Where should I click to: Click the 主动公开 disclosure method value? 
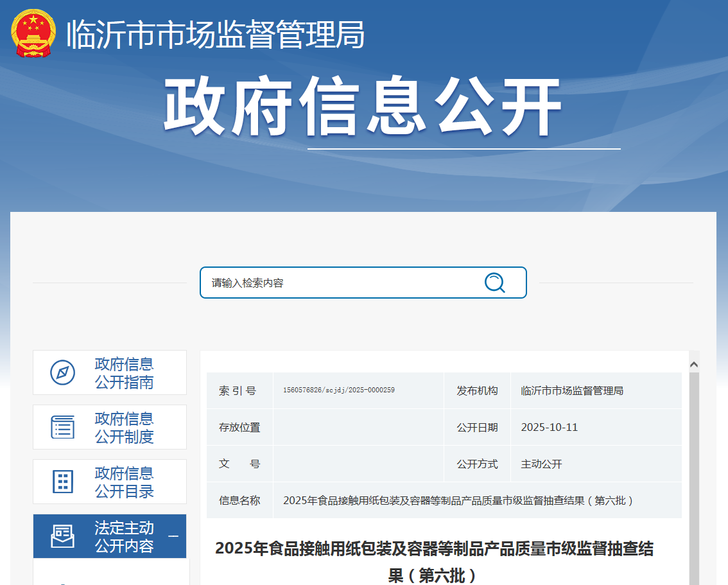pyautogui.click(x=541, y=464)
